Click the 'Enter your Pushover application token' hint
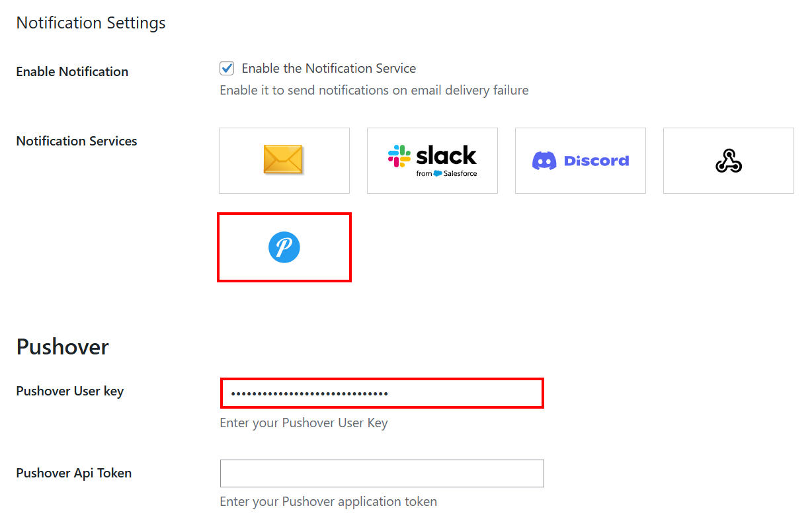 (328, 501)
